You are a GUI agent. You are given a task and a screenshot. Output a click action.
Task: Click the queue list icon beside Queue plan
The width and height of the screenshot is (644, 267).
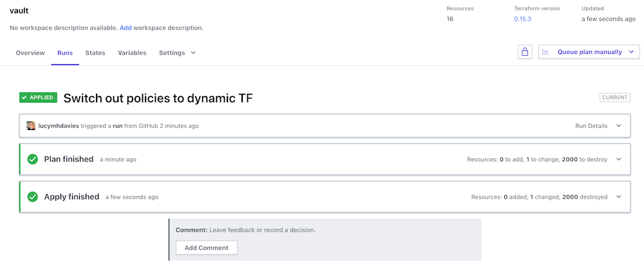(x=545, y=52)
